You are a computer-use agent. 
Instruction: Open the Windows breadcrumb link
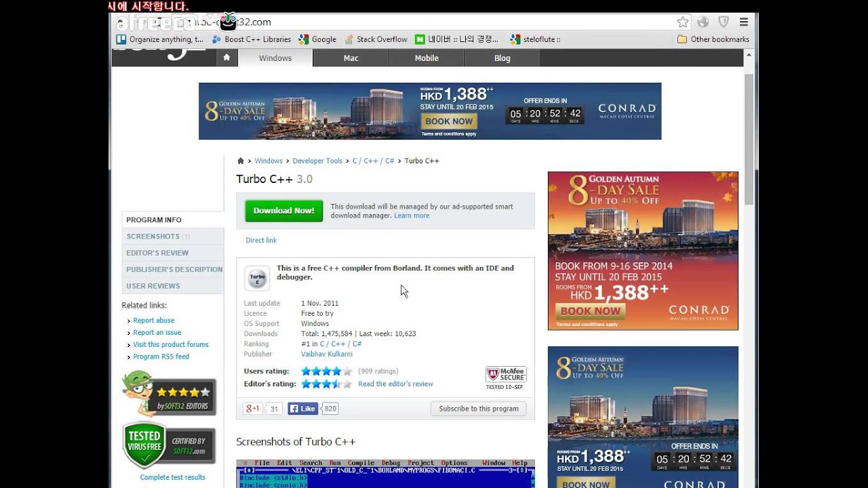pyautogui.click(x=269, y=161)
